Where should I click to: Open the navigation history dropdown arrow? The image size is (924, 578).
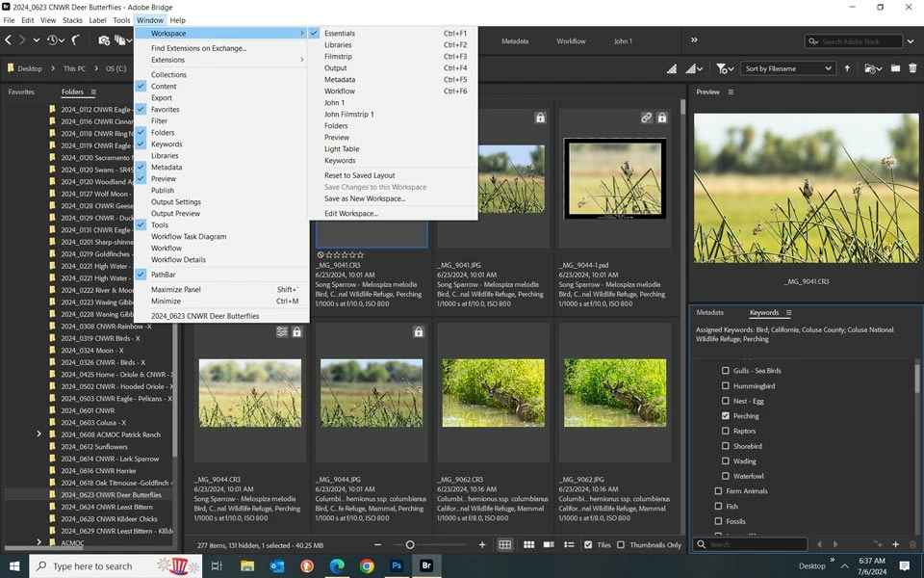click(36, 40)
